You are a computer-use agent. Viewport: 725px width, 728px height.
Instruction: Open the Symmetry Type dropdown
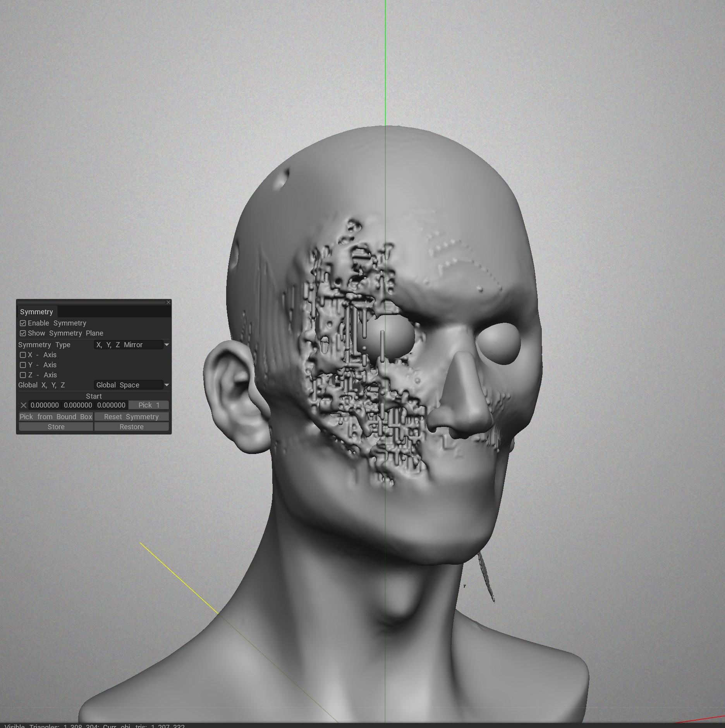(132, 345)
